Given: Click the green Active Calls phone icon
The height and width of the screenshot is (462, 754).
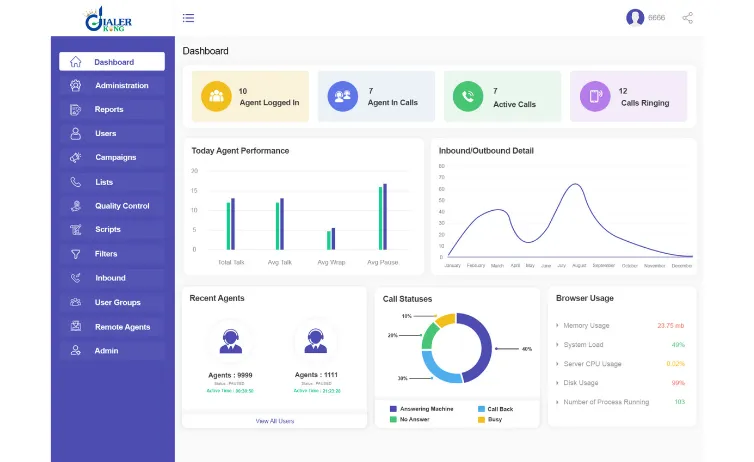Looking at the screenshot, I should coord(468,96).
